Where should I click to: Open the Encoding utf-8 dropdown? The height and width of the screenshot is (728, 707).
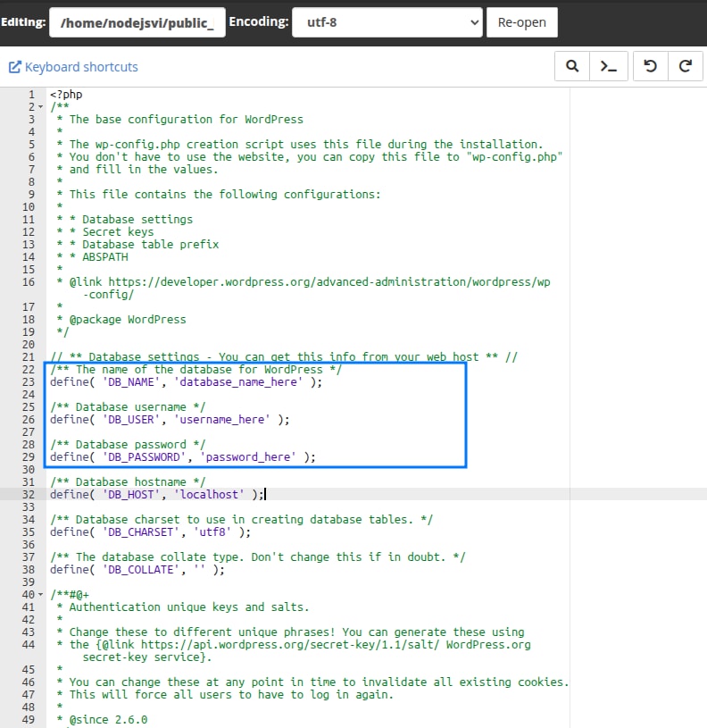(x=387, y=22)
